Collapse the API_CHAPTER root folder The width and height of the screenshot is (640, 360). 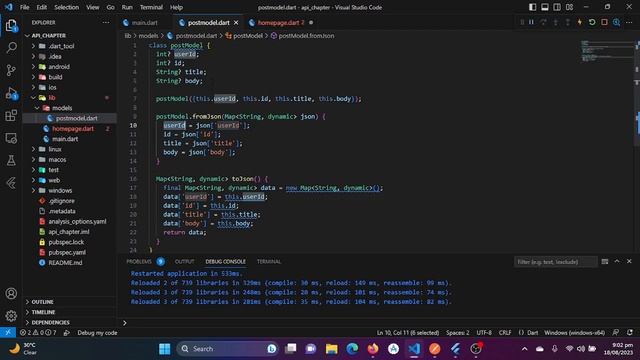[x=49, y=36]
